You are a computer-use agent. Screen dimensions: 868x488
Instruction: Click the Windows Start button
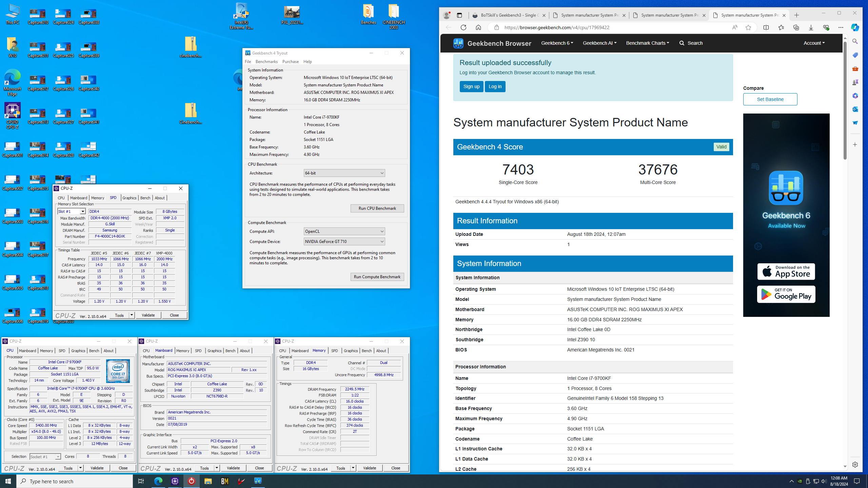(8, 481)
